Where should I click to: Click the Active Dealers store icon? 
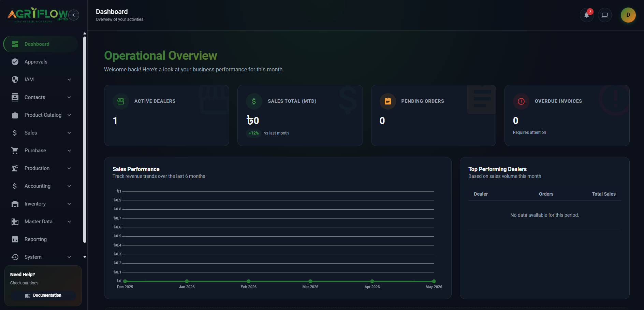coord(121,101)
